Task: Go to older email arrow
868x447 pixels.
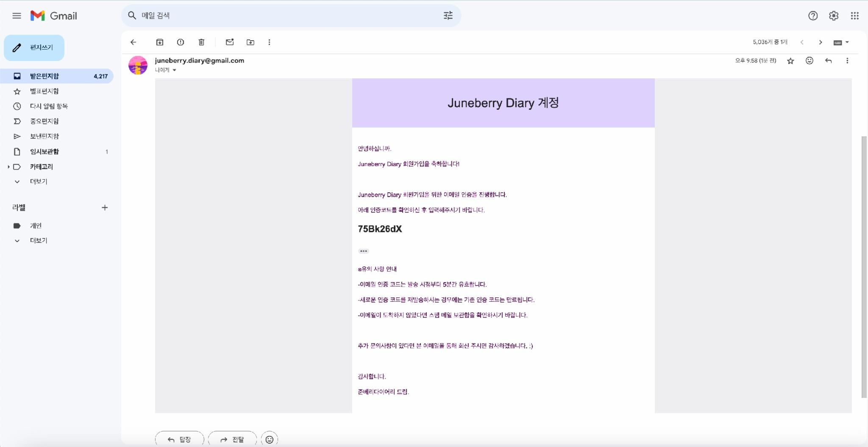Action: [x=821, y=42]
